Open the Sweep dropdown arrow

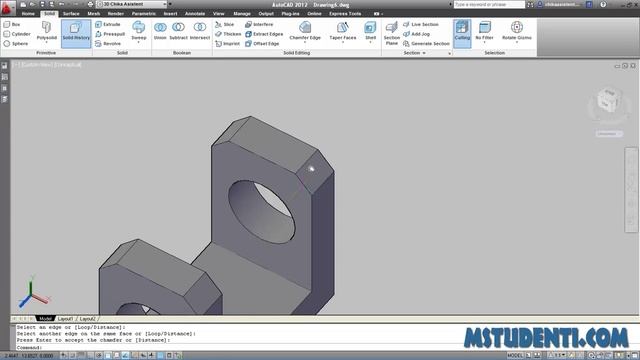click(138, 42)
